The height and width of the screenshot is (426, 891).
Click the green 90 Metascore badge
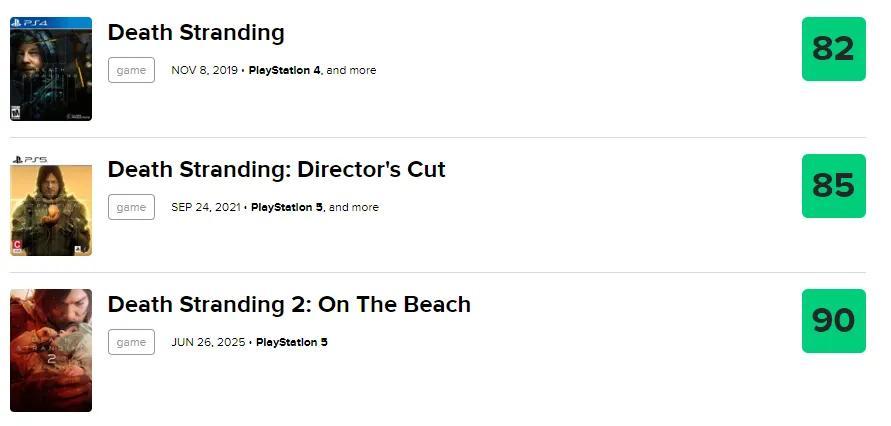pos(833,321)
